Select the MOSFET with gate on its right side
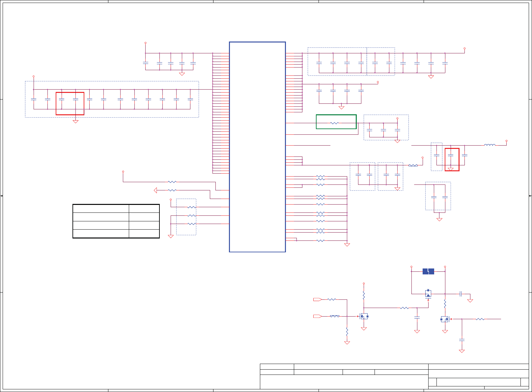Image resolution: width=532 pixels, height=392 pixels. pyautogui.click(x=445, y=319)
